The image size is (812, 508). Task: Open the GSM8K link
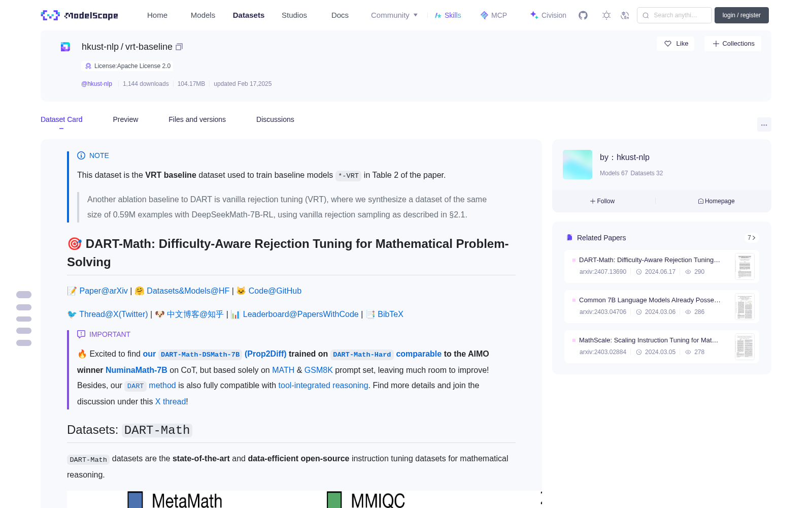click(x=318, y=370)
